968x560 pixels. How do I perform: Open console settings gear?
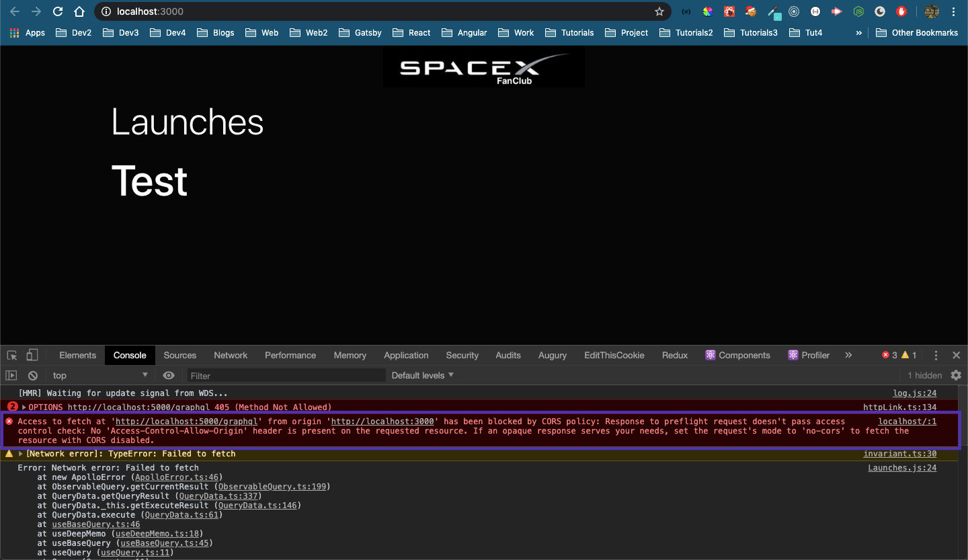[x=956, y=375]
